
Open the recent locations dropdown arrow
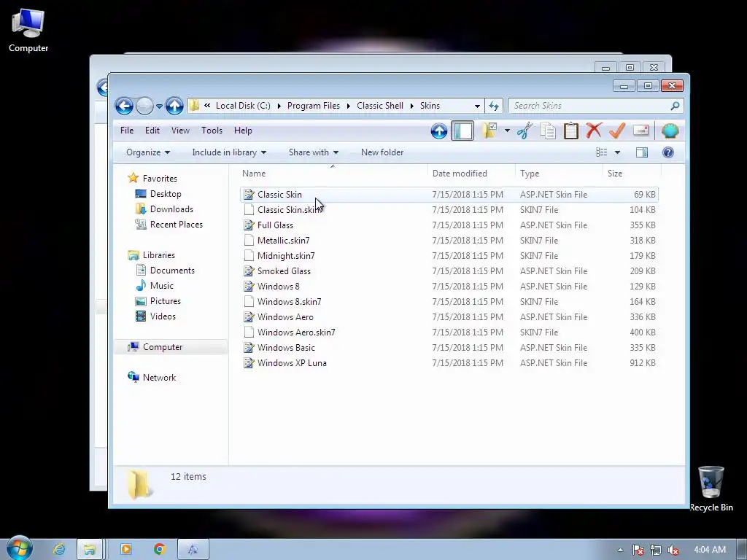click(x=159, y=106)
